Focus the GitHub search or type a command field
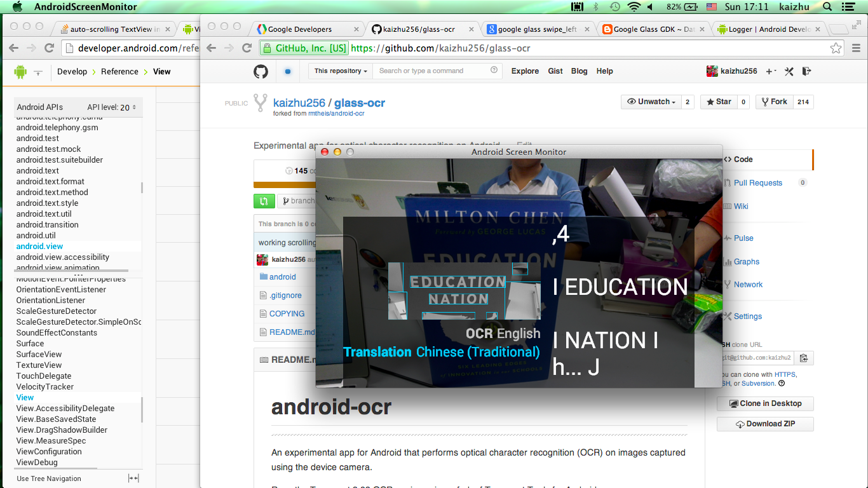The width and height of the screenshot is (868, 488). (437, 71)
